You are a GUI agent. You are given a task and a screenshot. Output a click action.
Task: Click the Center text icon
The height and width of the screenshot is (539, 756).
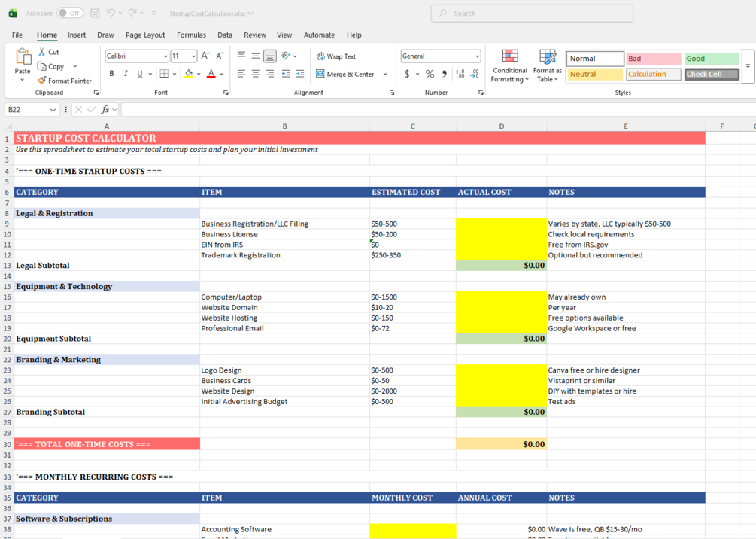[x=256, y=73]
